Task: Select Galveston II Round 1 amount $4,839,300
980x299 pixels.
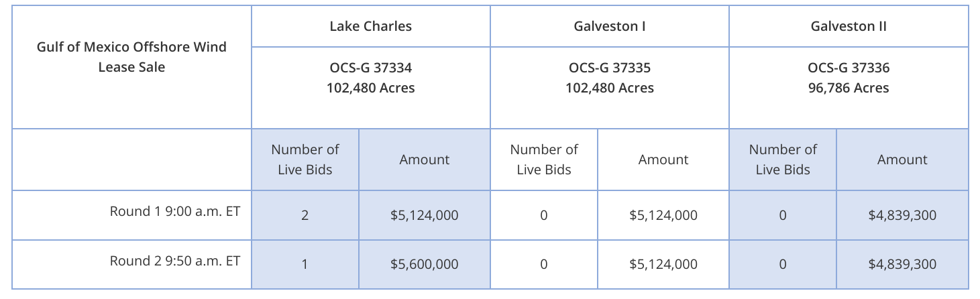Action: point(902,216)
